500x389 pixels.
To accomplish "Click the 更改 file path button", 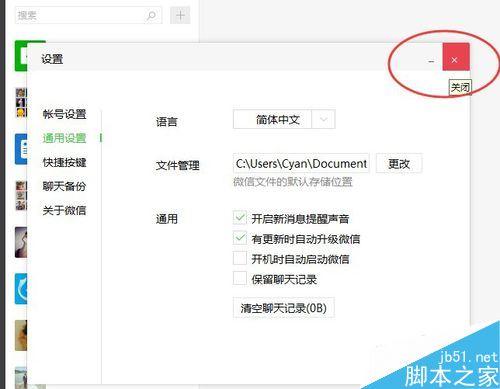I will click(x=399, y=163).
